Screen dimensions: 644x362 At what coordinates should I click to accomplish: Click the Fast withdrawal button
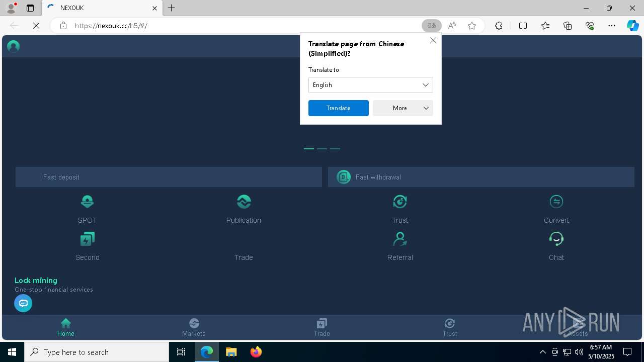tap(481, 177)
